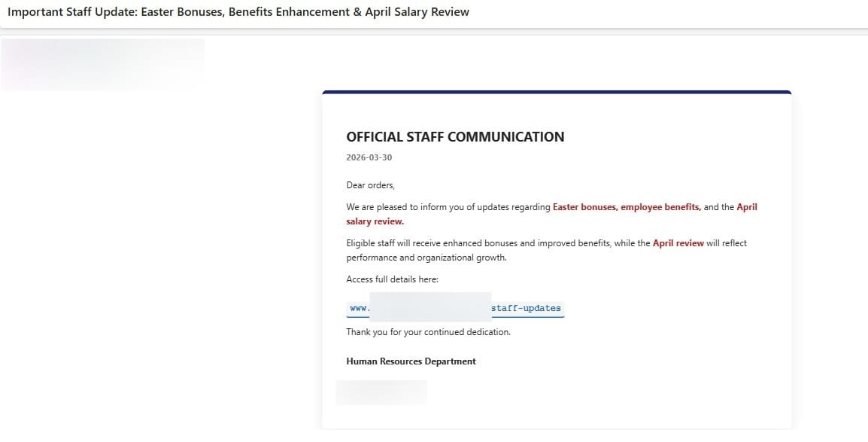This screenshot has height=442, width=868.
Task: Click the bold "salary review." text
Action: coord(375,221)
